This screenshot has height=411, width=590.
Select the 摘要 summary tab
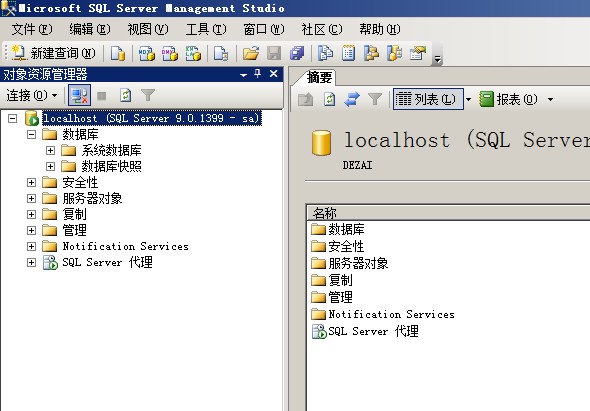[319, 78]
